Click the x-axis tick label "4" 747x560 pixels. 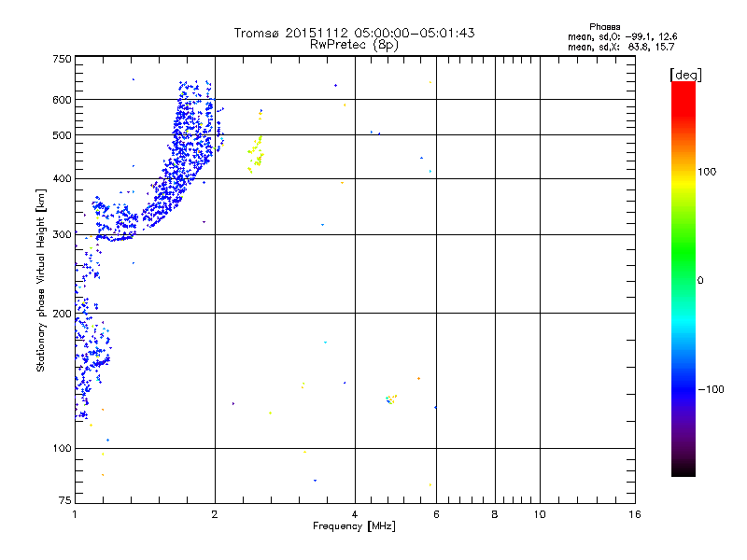point(355,514)
